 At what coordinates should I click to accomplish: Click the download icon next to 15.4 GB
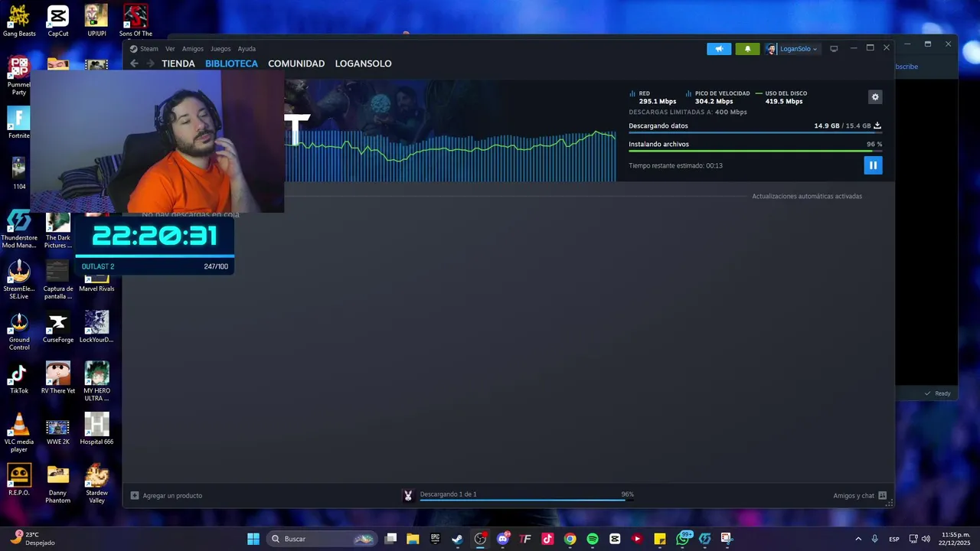pyautogui.click(x=877, y=126)
